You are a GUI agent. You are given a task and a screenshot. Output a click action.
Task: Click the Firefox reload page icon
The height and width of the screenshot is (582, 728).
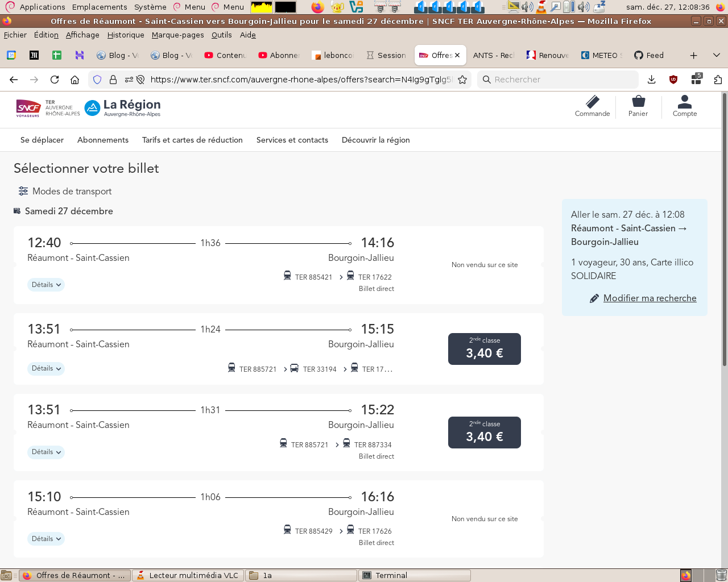point(55,80)
